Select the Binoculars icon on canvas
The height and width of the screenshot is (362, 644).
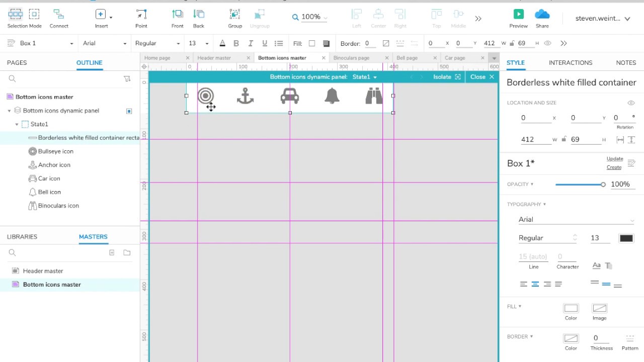click(374, 96)
